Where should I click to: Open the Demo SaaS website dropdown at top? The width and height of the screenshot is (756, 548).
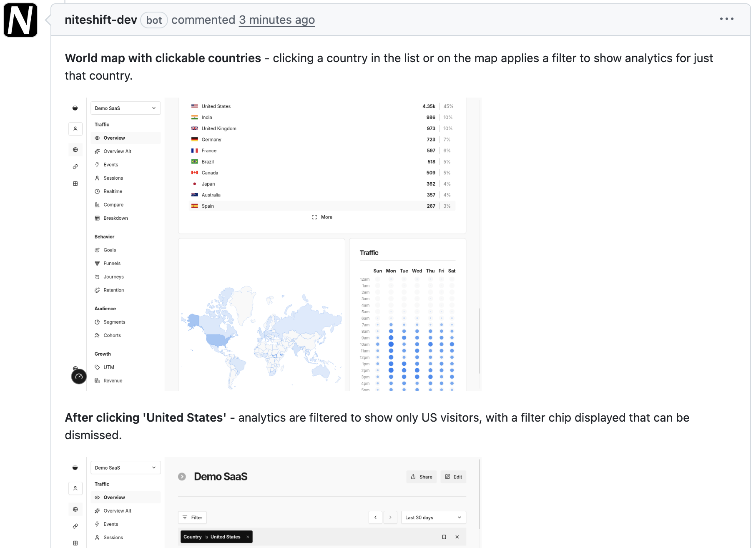point(125,108)
